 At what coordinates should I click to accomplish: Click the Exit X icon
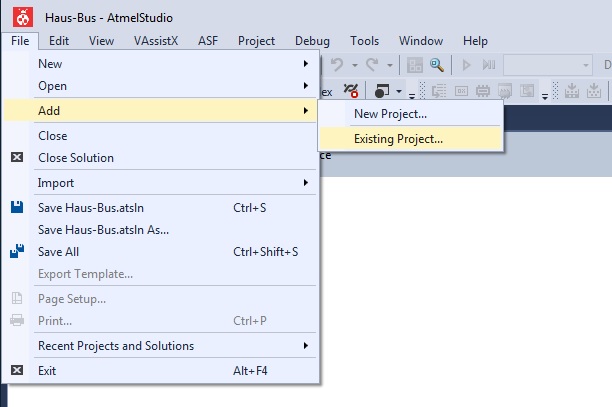click(17, 370)
